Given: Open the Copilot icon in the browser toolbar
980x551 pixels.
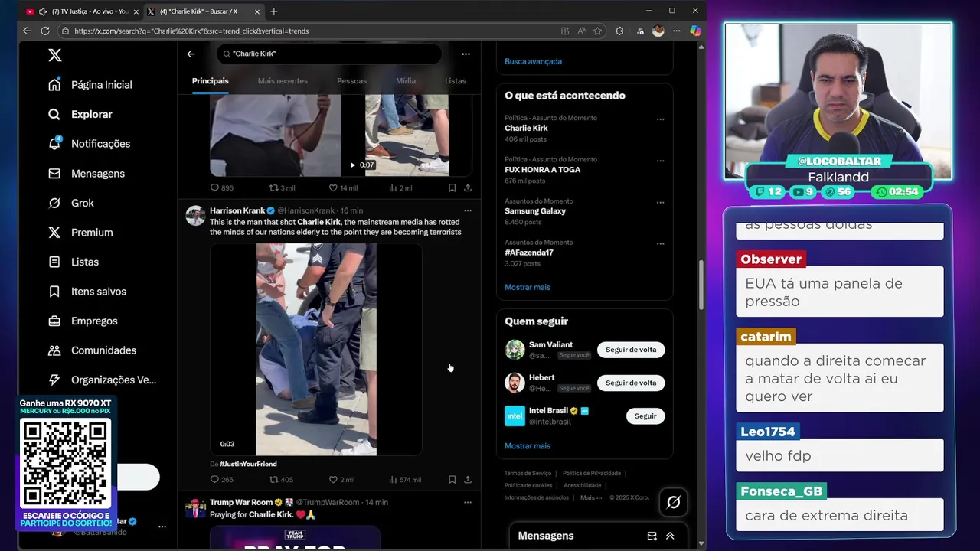Looking at the screenshot, I should point(695,31).
